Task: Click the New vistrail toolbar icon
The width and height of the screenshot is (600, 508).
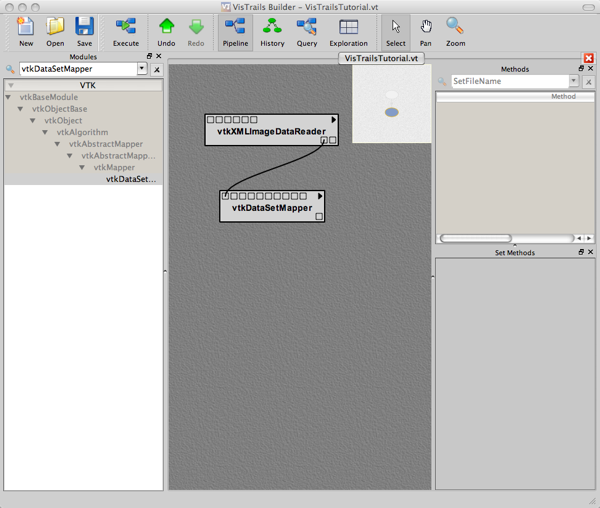Action: tap(26, 27)
